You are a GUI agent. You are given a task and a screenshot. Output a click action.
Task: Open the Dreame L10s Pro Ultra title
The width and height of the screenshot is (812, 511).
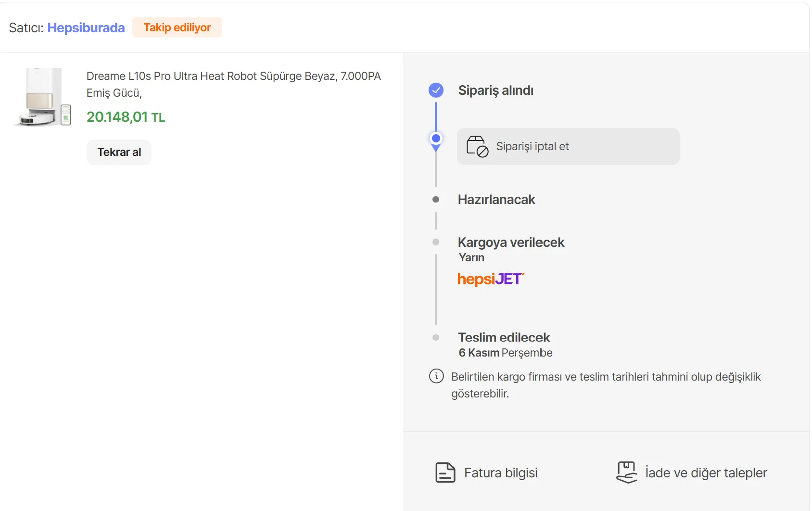233,84
